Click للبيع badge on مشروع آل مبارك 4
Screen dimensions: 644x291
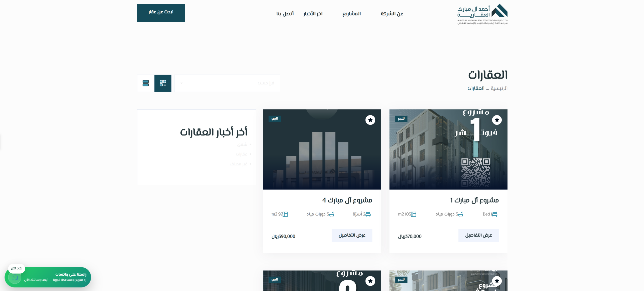(275, 119)
